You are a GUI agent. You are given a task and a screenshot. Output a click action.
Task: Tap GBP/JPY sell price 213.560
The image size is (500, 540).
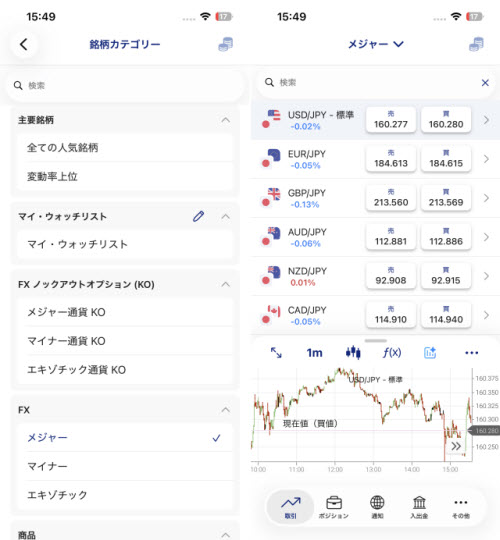point(391,198)
